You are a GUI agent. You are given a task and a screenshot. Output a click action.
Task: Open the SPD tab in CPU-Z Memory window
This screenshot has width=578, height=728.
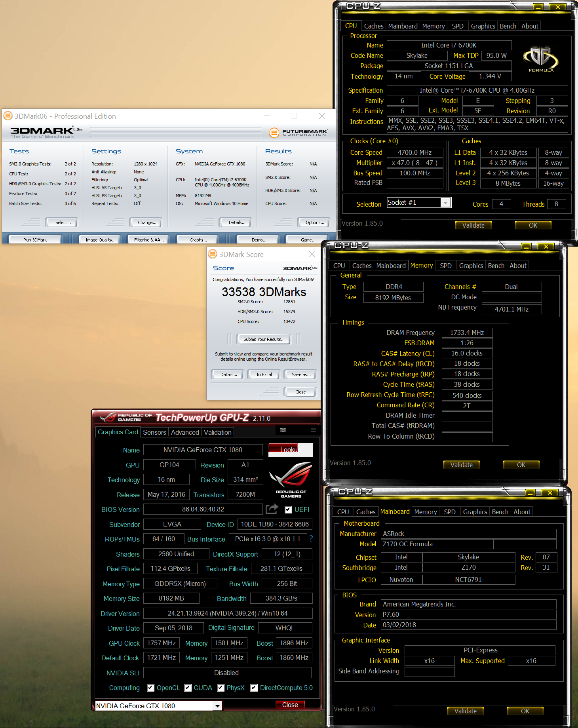click(446, 266)
